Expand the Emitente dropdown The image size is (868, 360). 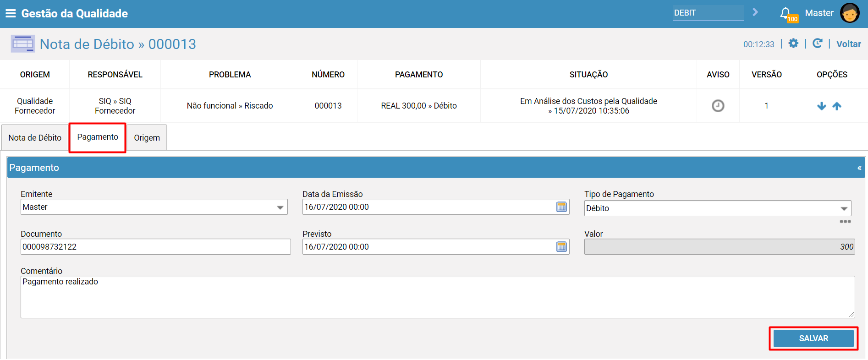coord(280,207)
